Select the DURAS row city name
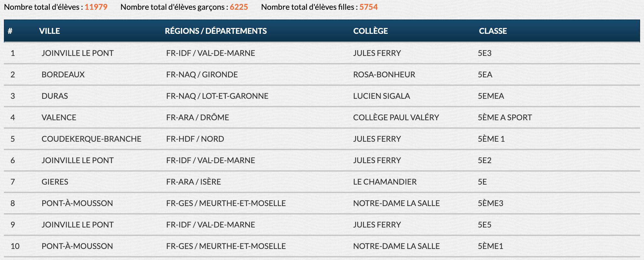 pos(55,96)
